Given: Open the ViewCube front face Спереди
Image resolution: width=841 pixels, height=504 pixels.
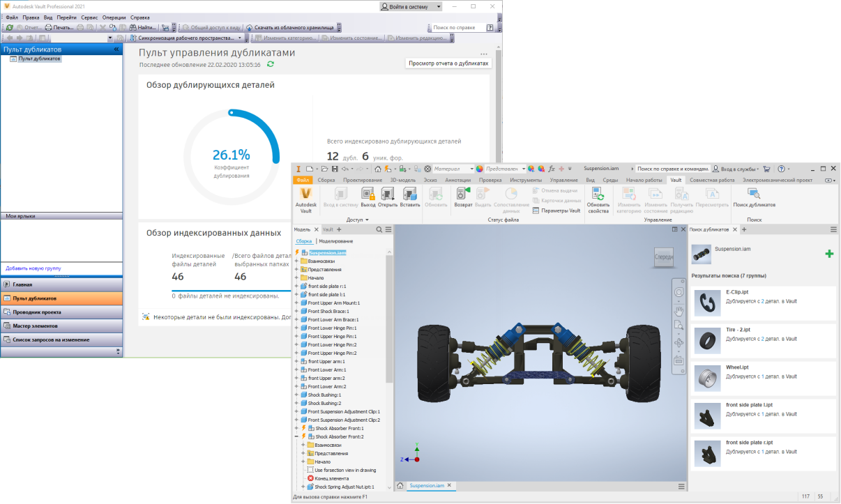Looking at the screenshot, I should [663, 257].
